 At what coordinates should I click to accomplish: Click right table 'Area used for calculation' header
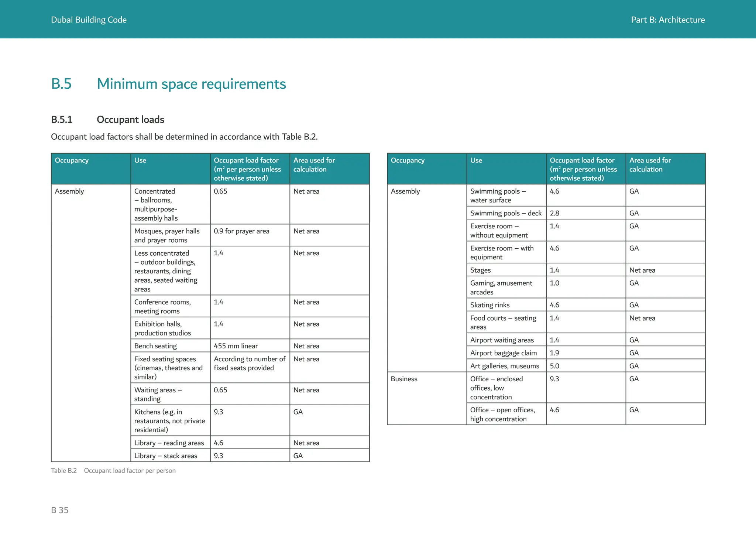tap(650, 165)
